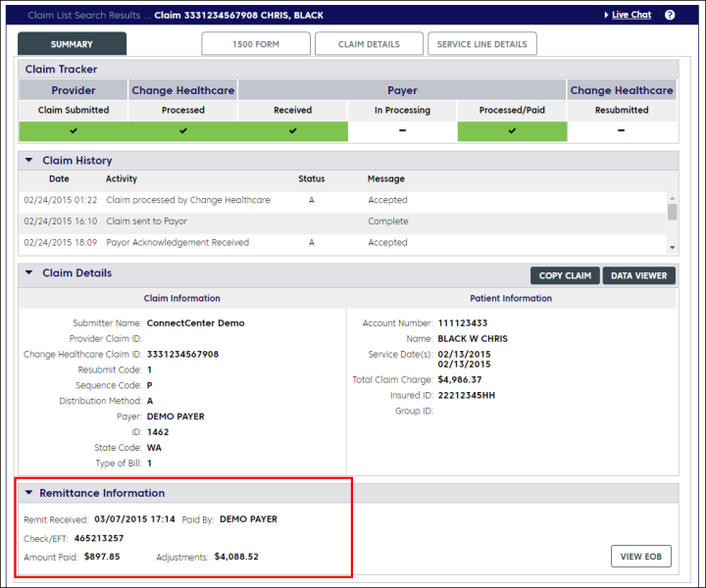Select the 'Payor Acknowledgement Received' row
706x588 pixels.
[x=342, y=242]
